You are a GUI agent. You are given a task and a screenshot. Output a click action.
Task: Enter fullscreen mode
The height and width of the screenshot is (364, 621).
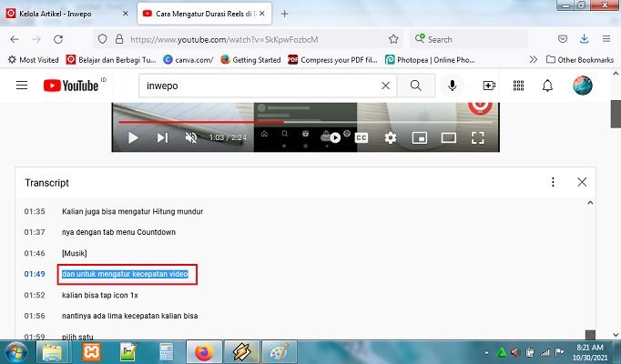coord(478,137)
